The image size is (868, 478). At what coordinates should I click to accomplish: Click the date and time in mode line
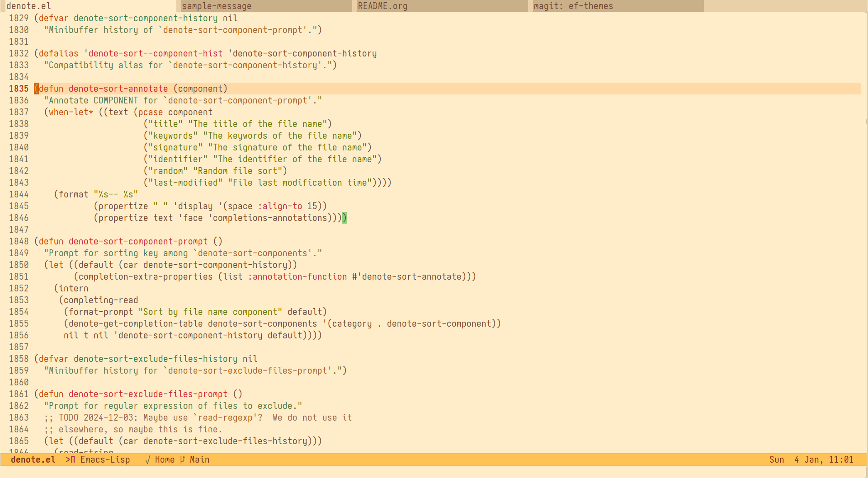[811, 459]
